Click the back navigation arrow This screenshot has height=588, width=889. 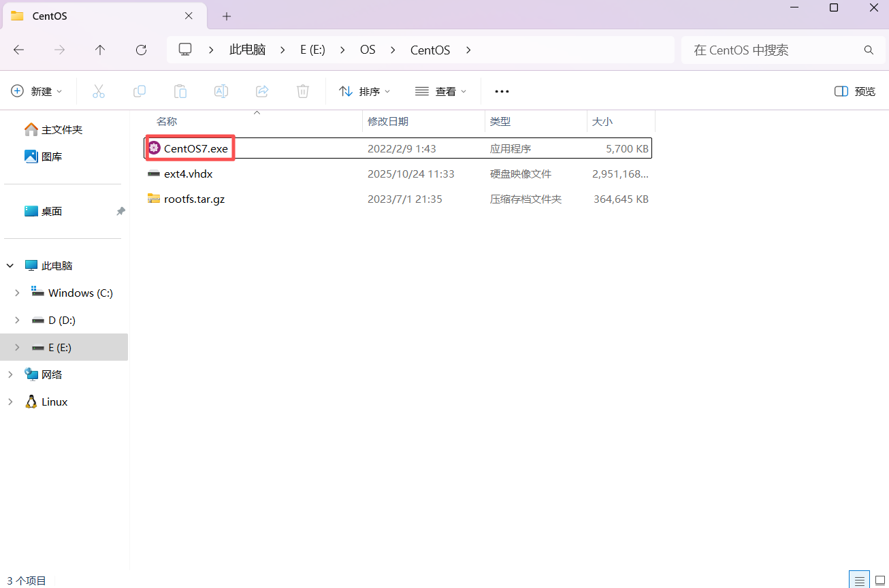(x=18, y=49)
